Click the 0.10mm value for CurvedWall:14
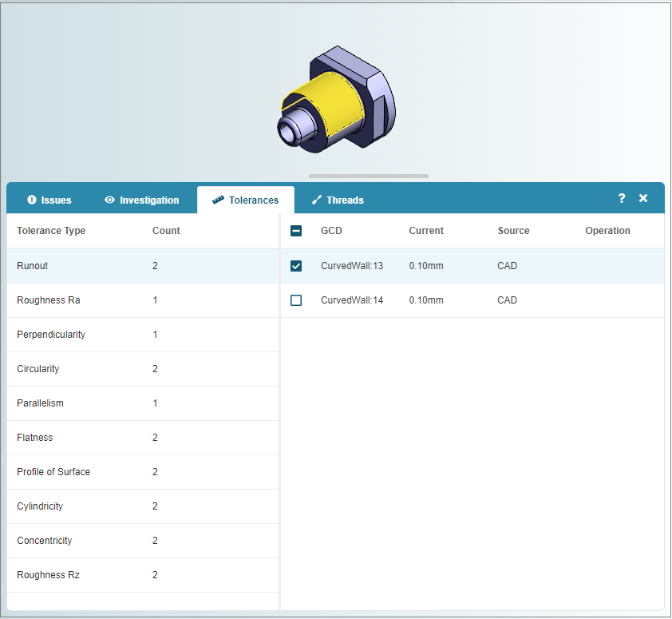This screenshot has height=619, width=672. coord(426,300)
